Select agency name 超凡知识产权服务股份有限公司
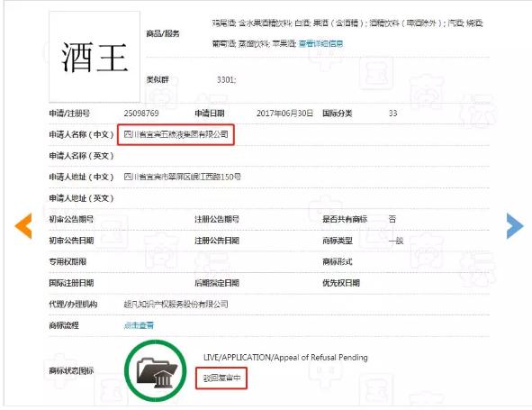This screenshot has height=410, width=532. point(176,304)
